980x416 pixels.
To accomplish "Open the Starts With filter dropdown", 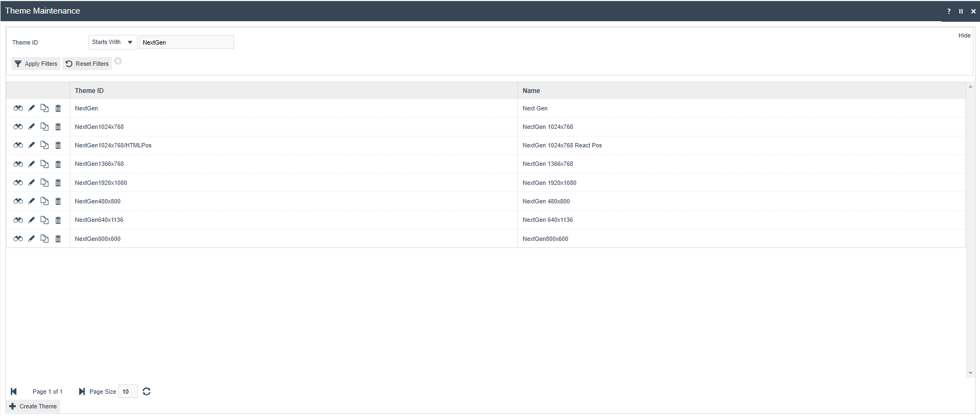I will pyautogui.click(x=112, y=42).
